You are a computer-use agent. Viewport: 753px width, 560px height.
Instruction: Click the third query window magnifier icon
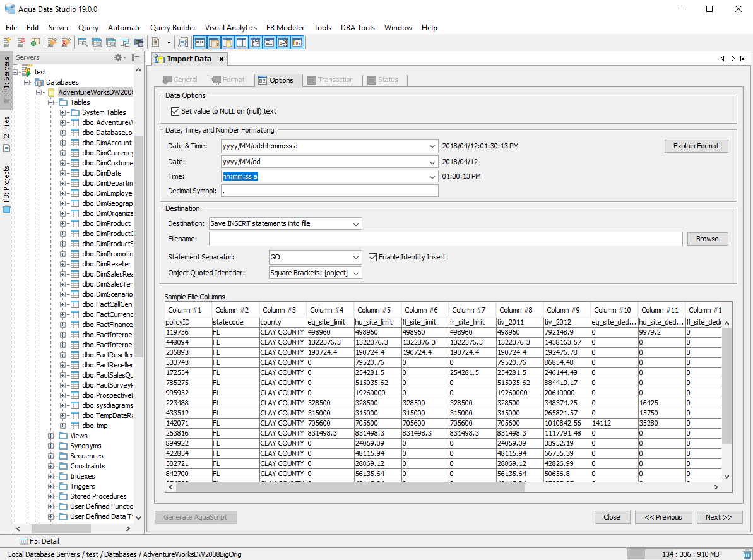pyautogui.click(x=111, y=43)
